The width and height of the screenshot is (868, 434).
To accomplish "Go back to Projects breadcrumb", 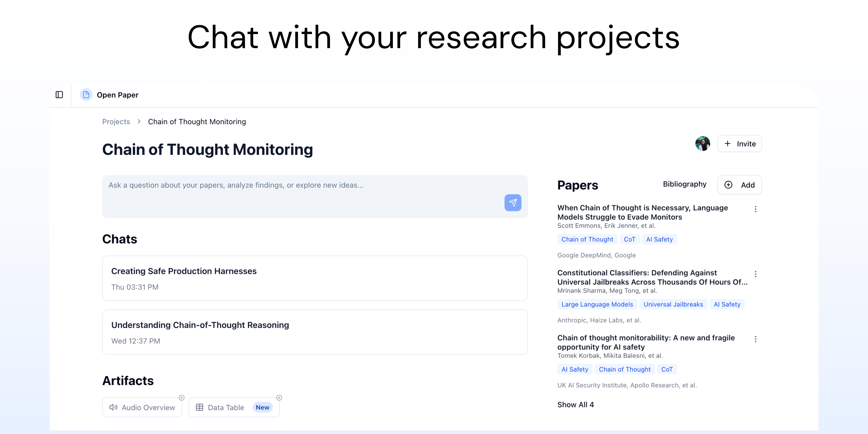I will 116,122.
